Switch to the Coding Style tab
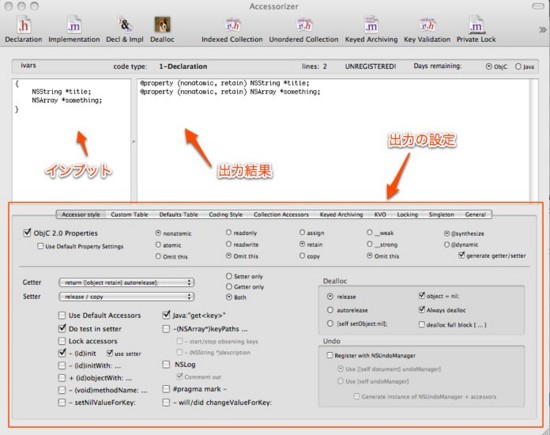This screenshot has width=550, height=435. [226, 214]
